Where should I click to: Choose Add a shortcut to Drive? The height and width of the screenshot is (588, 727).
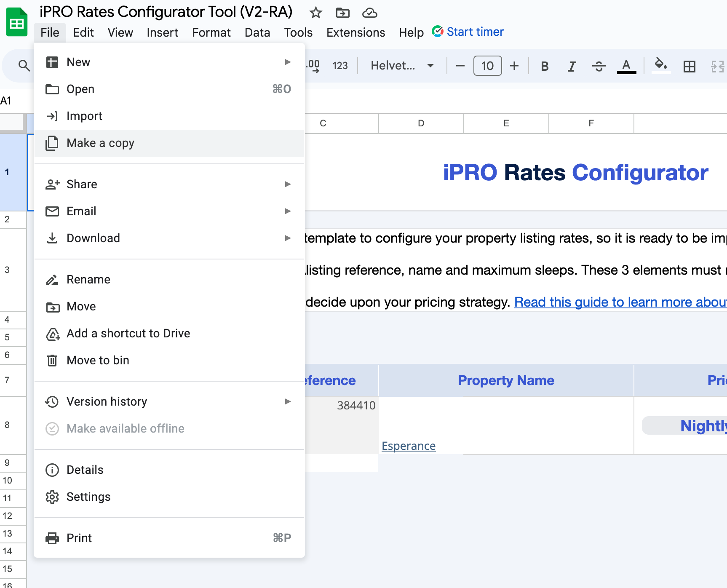(169, 334)
